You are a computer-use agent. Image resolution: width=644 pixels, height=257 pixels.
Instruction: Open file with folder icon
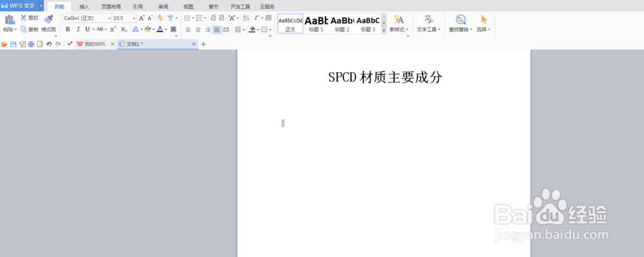(4, 44)
